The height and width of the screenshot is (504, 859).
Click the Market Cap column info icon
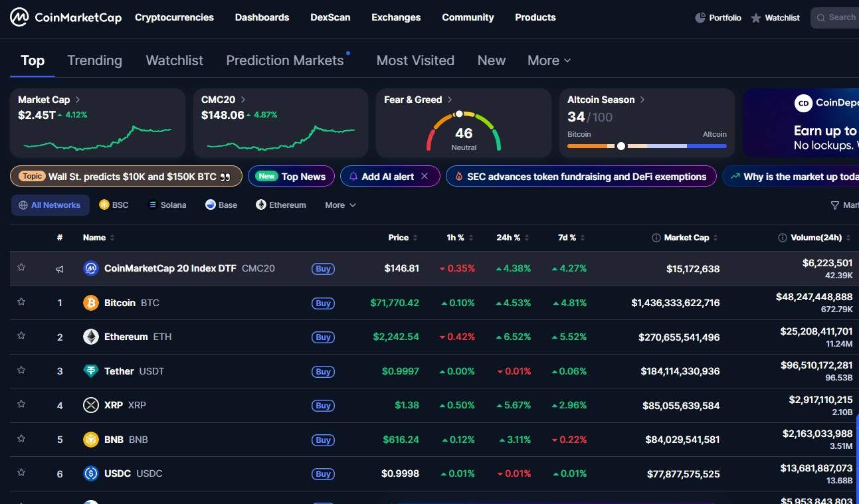[x=658, y=237]
